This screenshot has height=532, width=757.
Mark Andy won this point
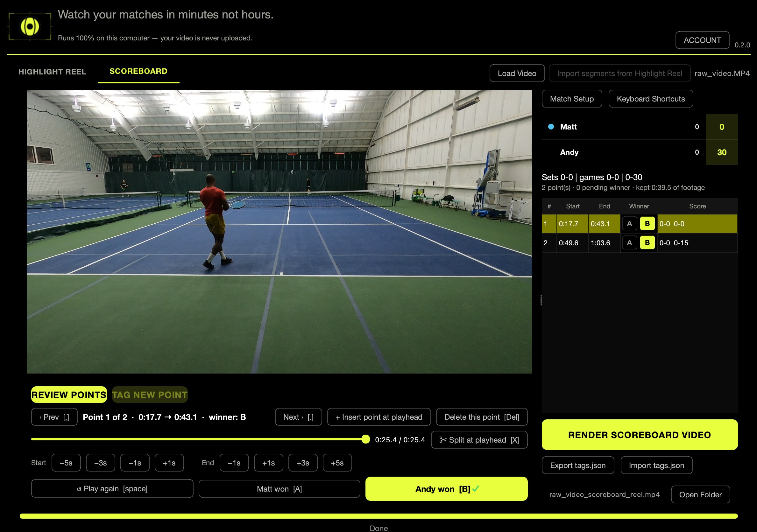446,488
